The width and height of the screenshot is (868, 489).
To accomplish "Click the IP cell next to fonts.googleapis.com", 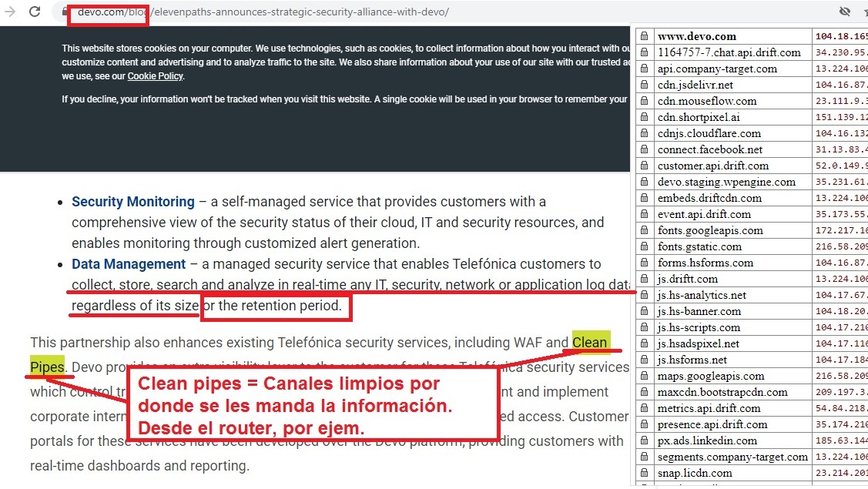I will 840,230.
